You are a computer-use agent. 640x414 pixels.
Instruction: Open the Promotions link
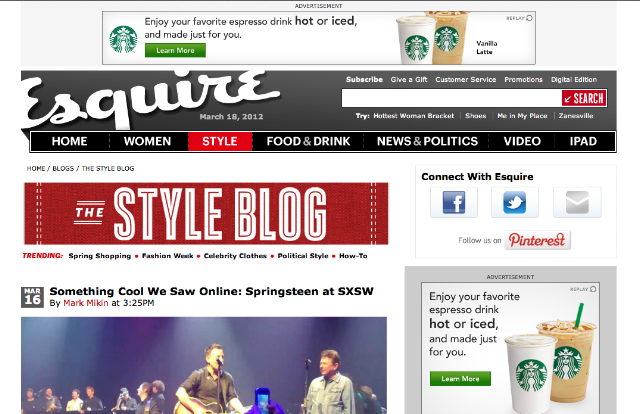pos(523,80)
